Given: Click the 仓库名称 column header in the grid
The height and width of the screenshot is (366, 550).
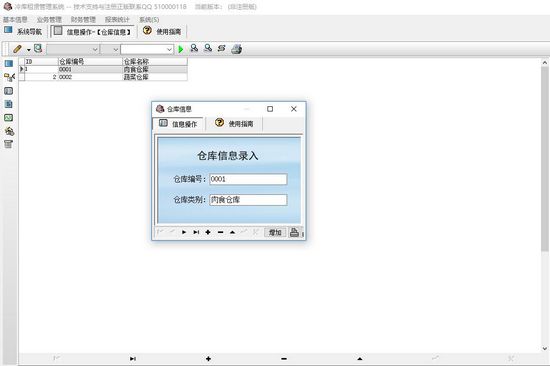Looking at the screenshot, I should click(x=155, y=62).
